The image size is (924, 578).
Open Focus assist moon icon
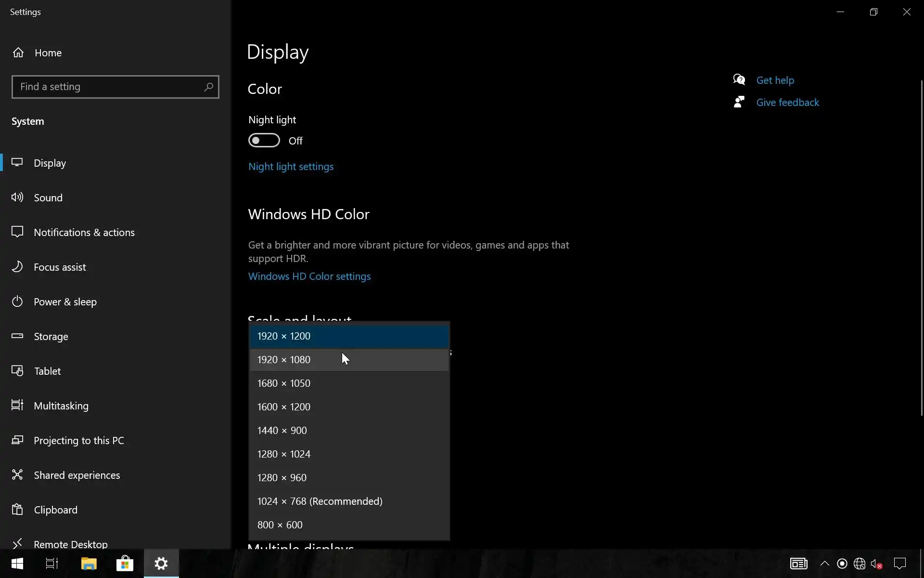coord(17,267)
